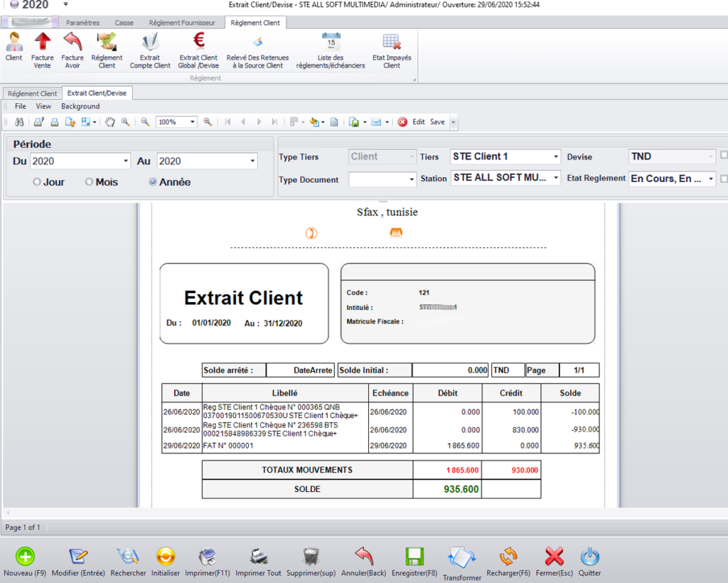Switch to the Réglement Client document tab
Screen dimensions: 728x583
point(32,93)
